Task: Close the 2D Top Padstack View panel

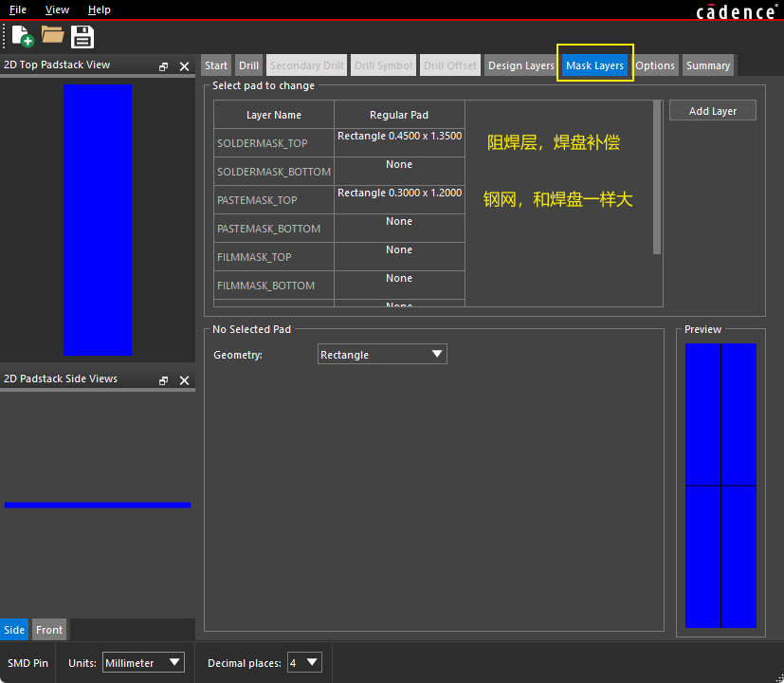Action: coord(185,66)
